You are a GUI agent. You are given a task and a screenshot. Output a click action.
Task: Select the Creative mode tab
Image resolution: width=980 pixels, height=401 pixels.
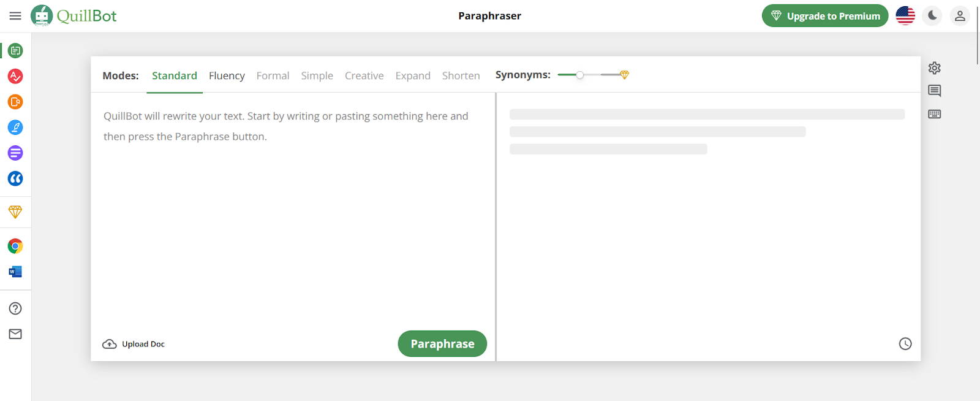[364, 75]
